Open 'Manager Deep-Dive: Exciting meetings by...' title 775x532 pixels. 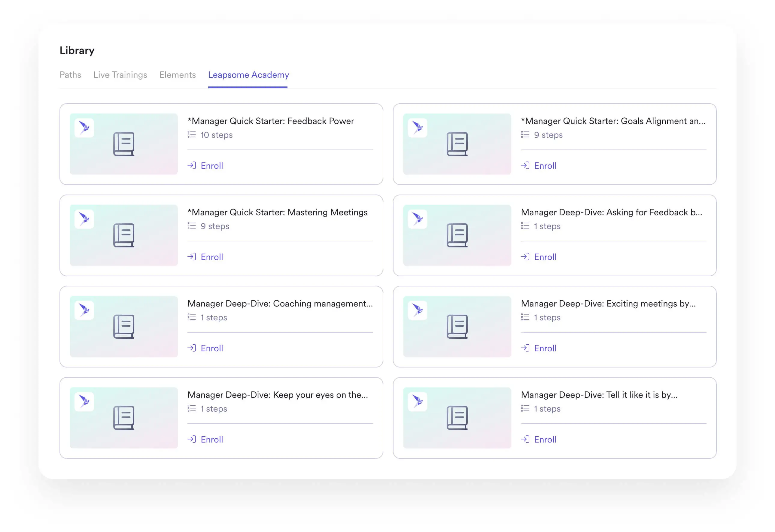(x=608, y=304)
